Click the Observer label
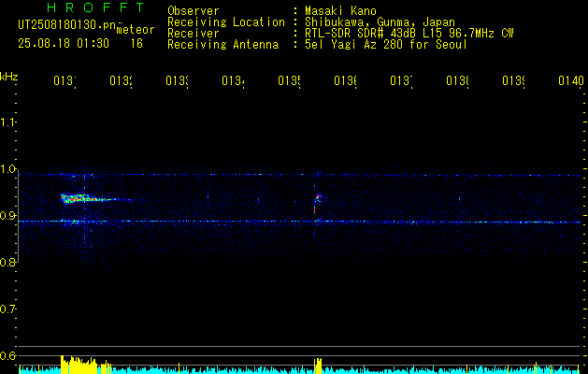Screen dimensions: 588x374 point(194,10)
